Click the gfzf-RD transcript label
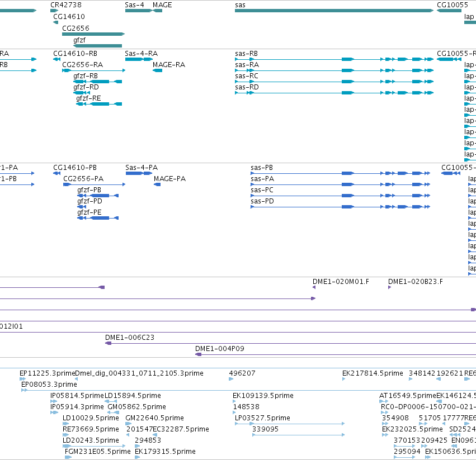476x460 pixels. coord(86,87)
